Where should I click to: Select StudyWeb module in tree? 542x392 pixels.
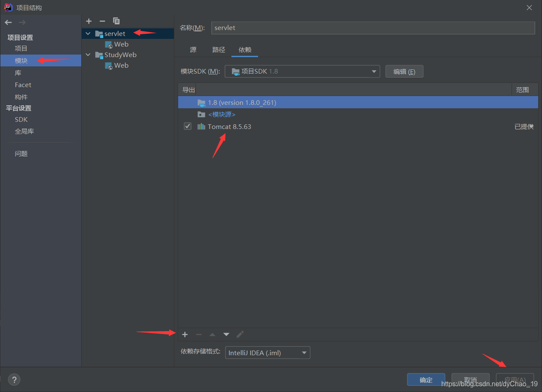(128, 55)
